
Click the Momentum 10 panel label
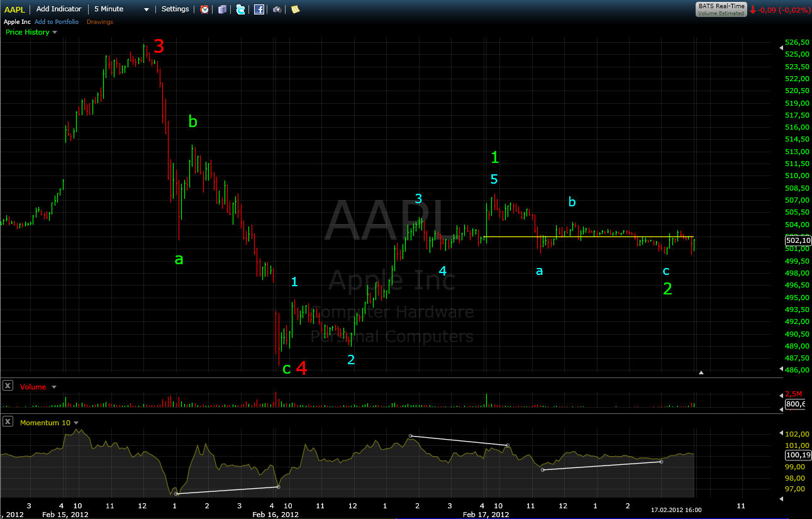tap(45, 423)
